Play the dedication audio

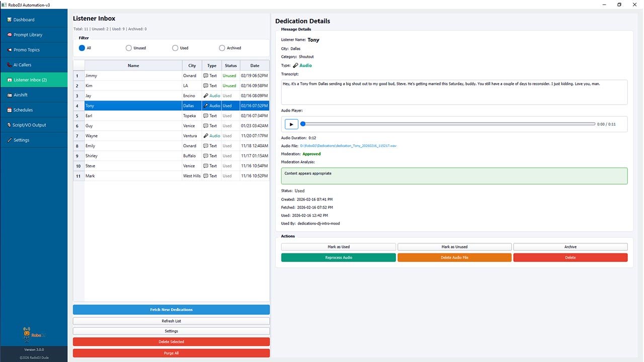[x=291, y=124]
